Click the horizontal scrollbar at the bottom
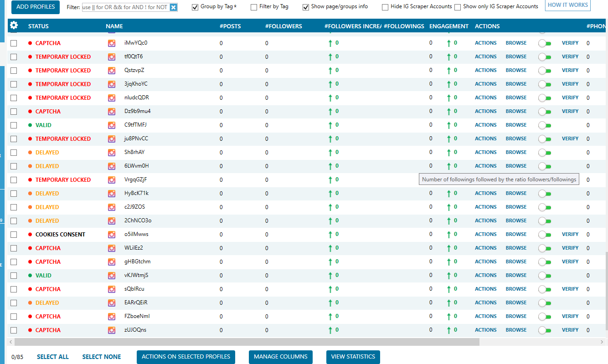The image size is (608, 364). (x=247, y=342)
